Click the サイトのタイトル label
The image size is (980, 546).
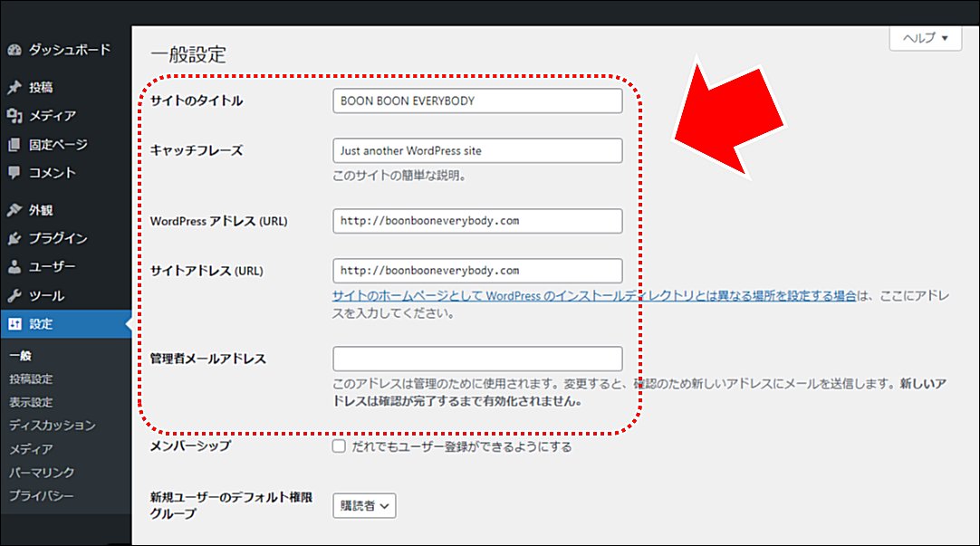(197, 101)
